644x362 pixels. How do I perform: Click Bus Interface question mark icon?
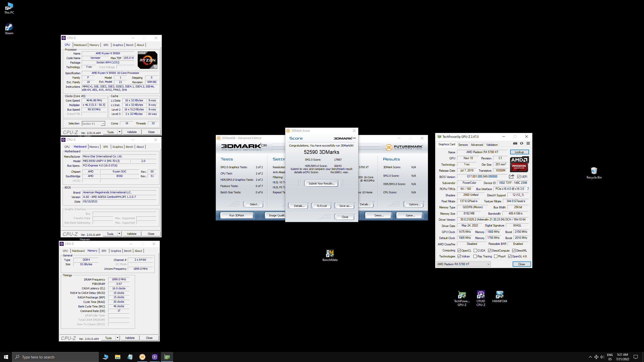528,189
